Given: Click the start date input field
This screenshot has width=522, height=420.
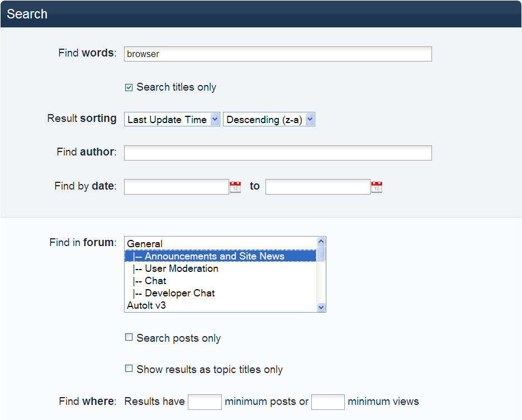Looking at the screenshot, I should click(x=176, y=187).
